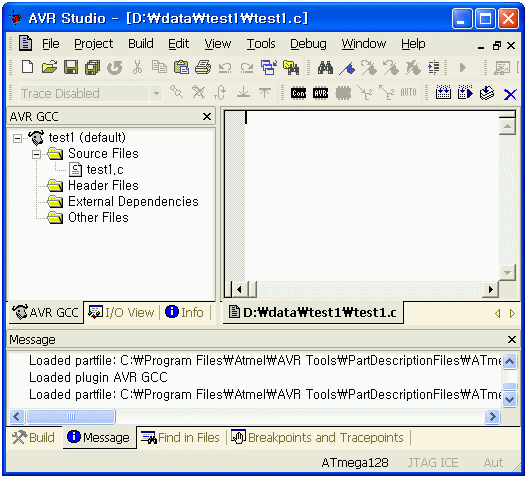Close the Message panel
The width and height of the screenshot is (527, 478).
512,340
